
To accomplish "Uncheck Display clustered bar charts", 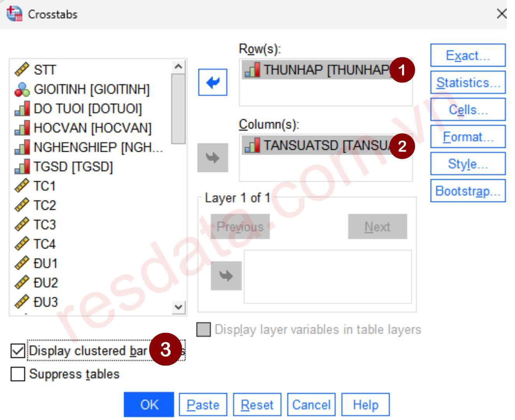I will 17,351.
